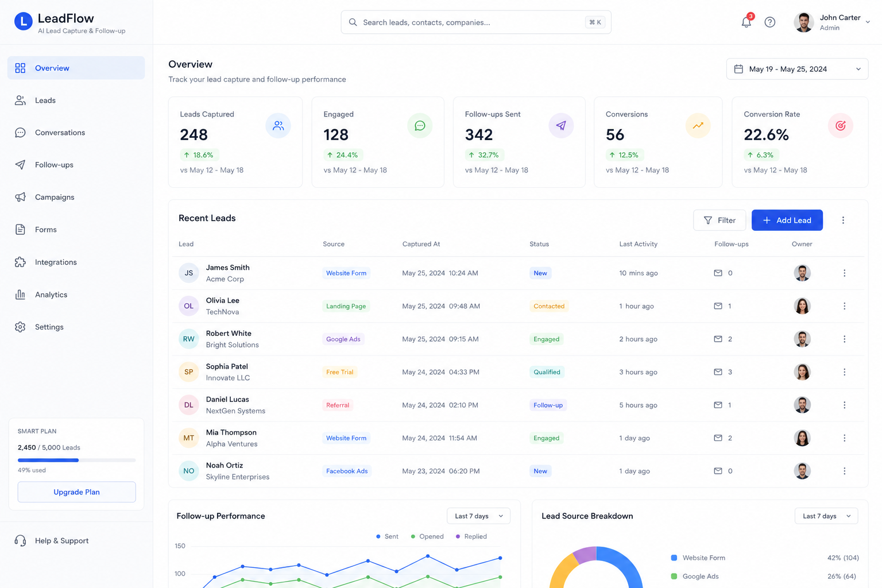Open the Recent Leads more options menu
Image resolution: width=882 pixels, height=588 pixels.
click(843, 220)
